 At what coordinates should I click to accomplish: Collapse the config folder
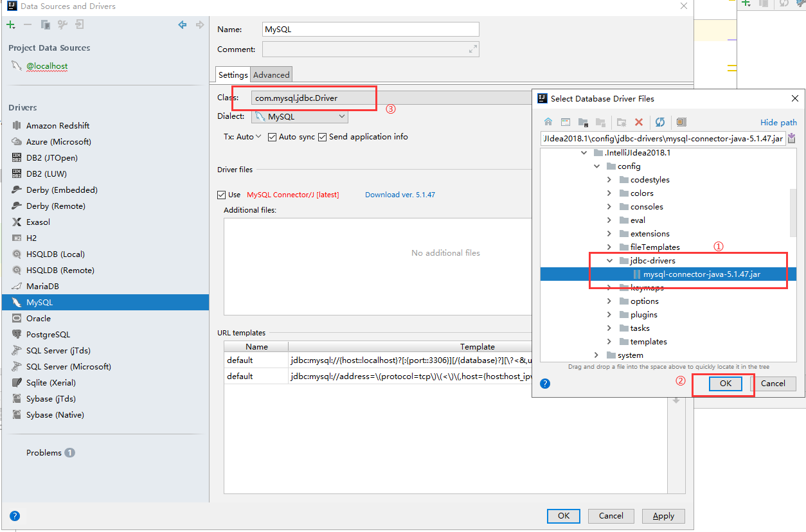(x=596, y=166)
